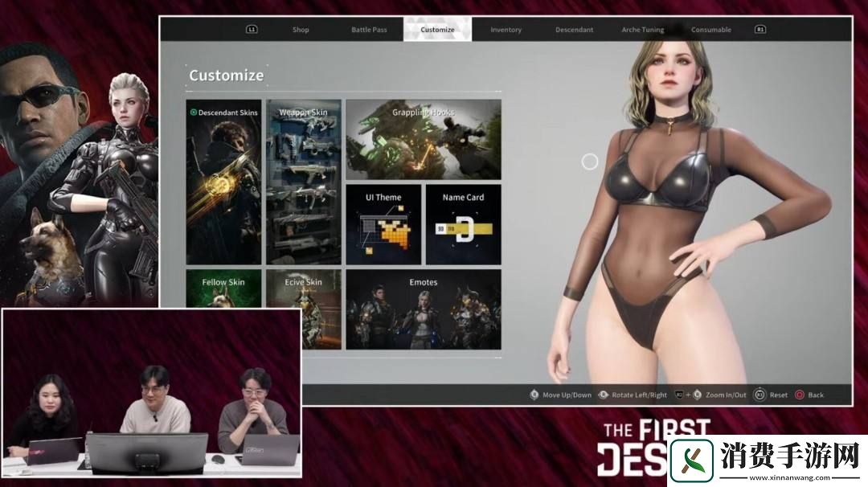Switch to the Battle Pass tab
Image resolution: width=868 pixels, height=487 pixels.
[369, 30]
